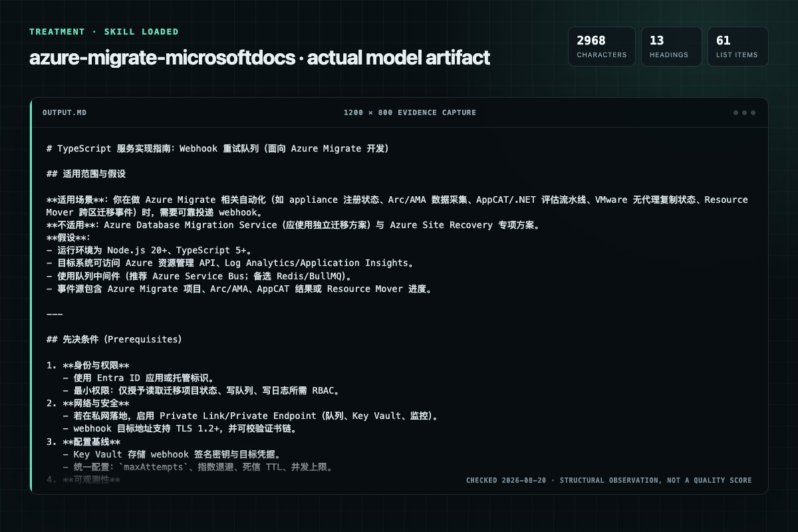Click the '## 先决条件 (Prerequisites)' heading
798x532 pixels.
114,339
